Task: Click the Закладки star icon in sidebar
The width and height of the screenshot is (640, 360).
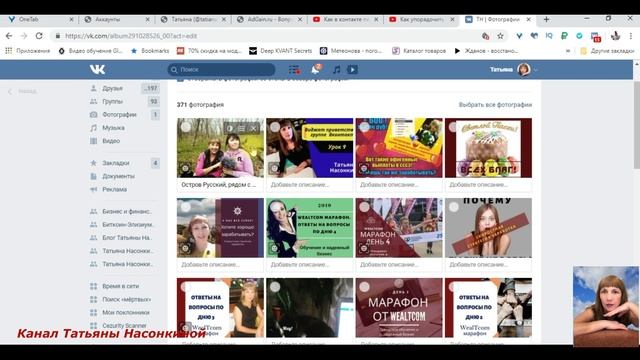Action: pos(93,163)
